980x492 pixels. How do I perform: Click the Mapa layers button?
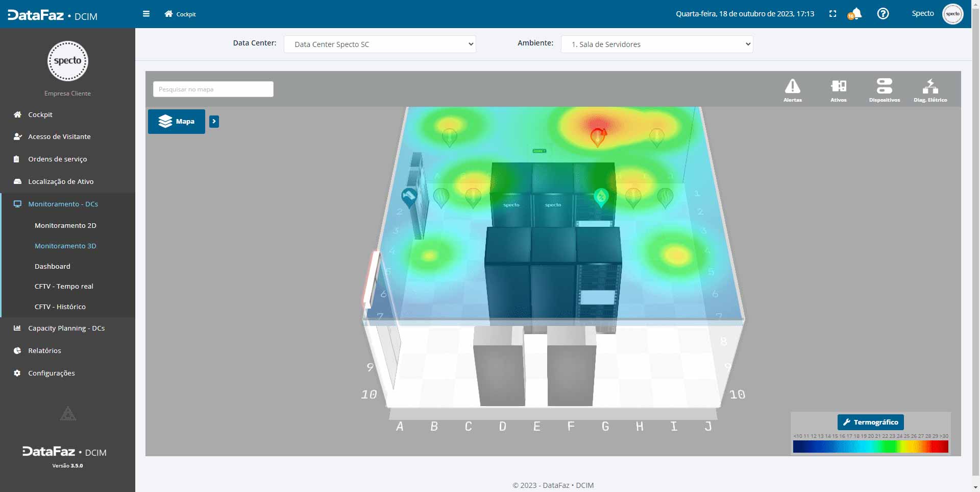pyautogui.click(x=177, y=122)
